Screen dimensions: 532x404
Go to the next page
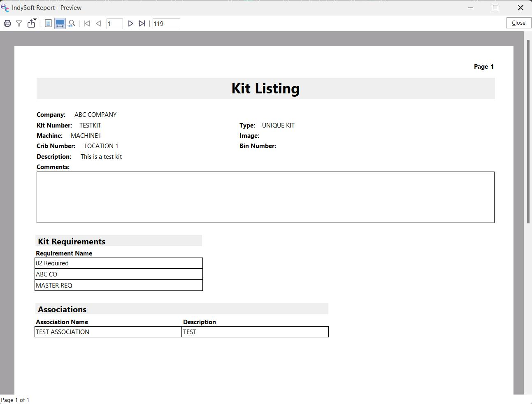pyautogui.click(x=130, y=24)
